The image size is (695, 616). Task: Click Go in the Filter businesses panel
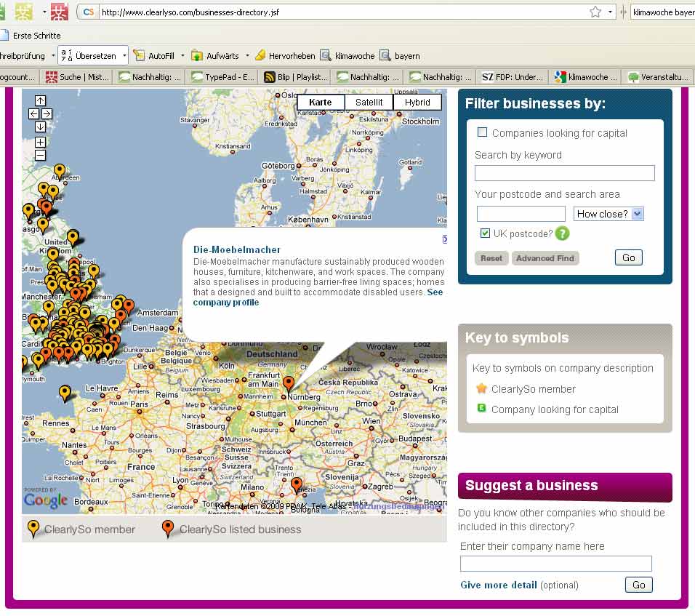coord(629,257)
